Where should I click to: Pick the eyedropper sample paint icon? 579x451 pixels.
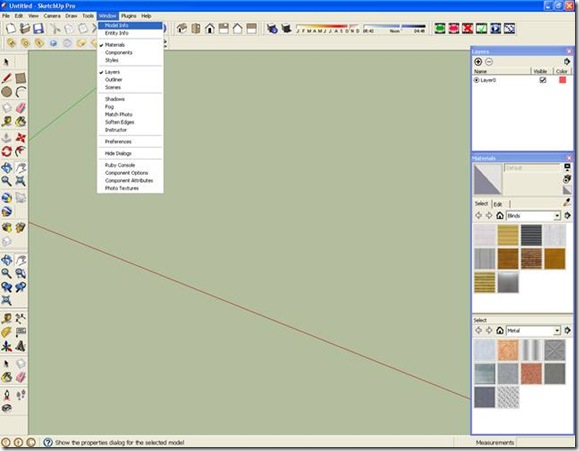coord(567,202)
